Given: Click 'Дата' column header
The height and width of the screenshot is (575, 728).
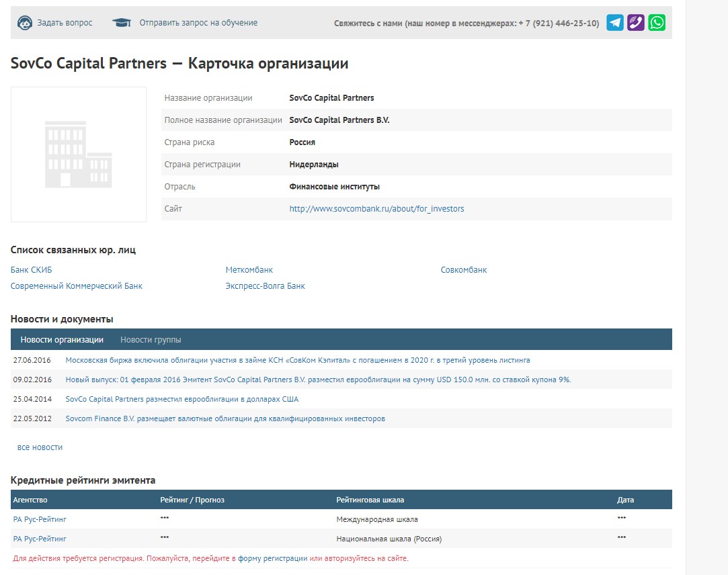Looking at the screenshot, I should pyautogui.click(x=625, y=500).
